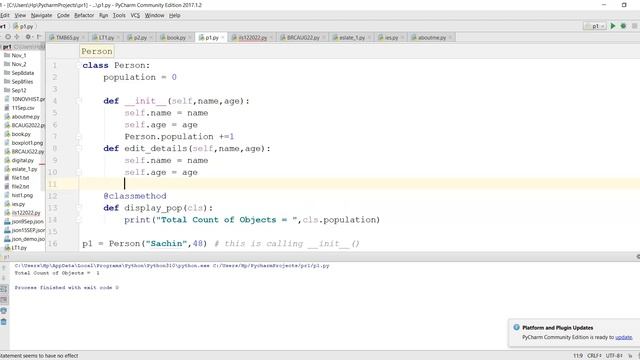Open the View menu

20,16
